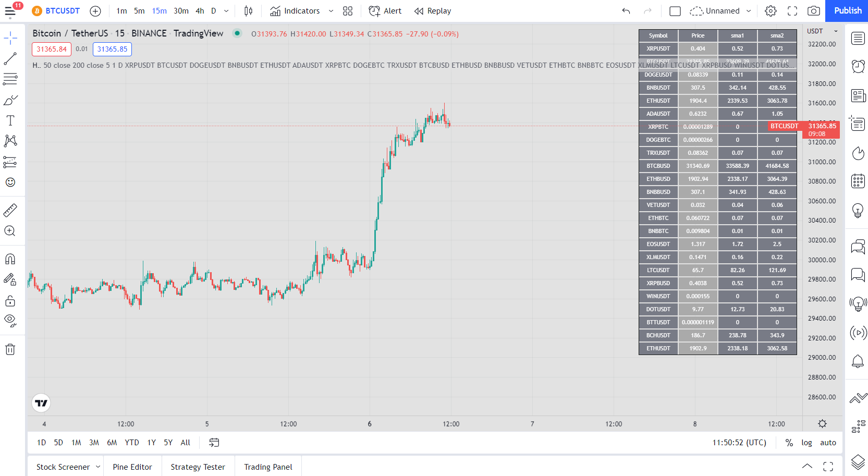The height and width of the screenshot is (476, 868).
Task: Open the Indicators dialog
Action: pyautogui.click(x=295, y=10)
